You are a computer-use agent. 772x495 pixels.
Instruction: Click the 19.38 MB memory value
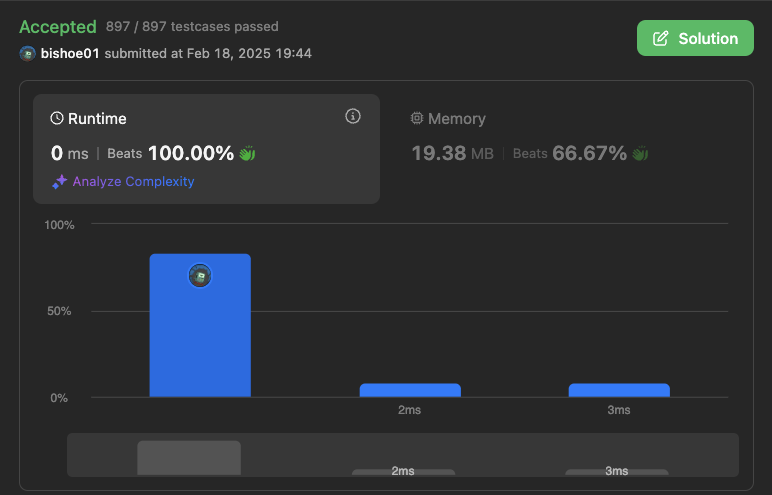(x=452, y=153)
